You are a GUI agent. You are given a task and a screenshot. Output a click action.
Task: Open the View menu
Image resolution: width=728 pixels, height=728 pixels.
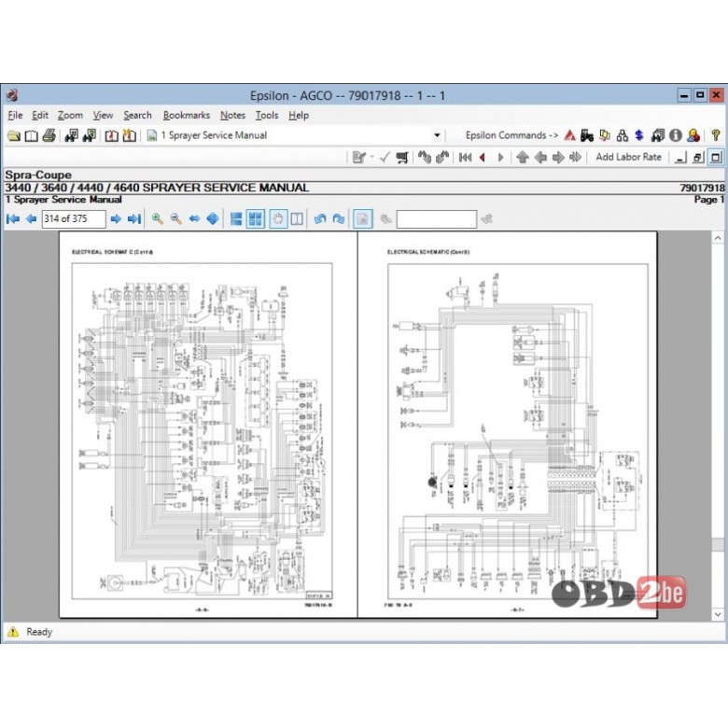coord(103,115)
